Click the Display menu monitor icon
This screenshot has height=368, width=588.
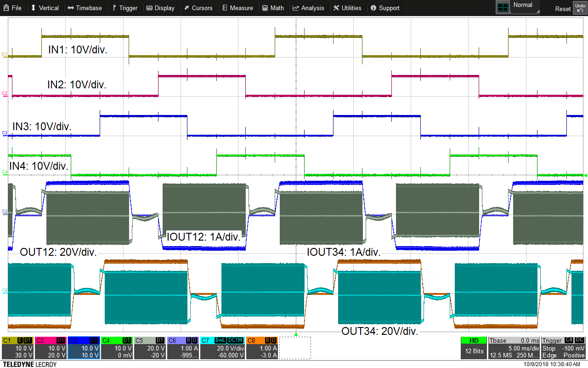(x=149, y=8)
